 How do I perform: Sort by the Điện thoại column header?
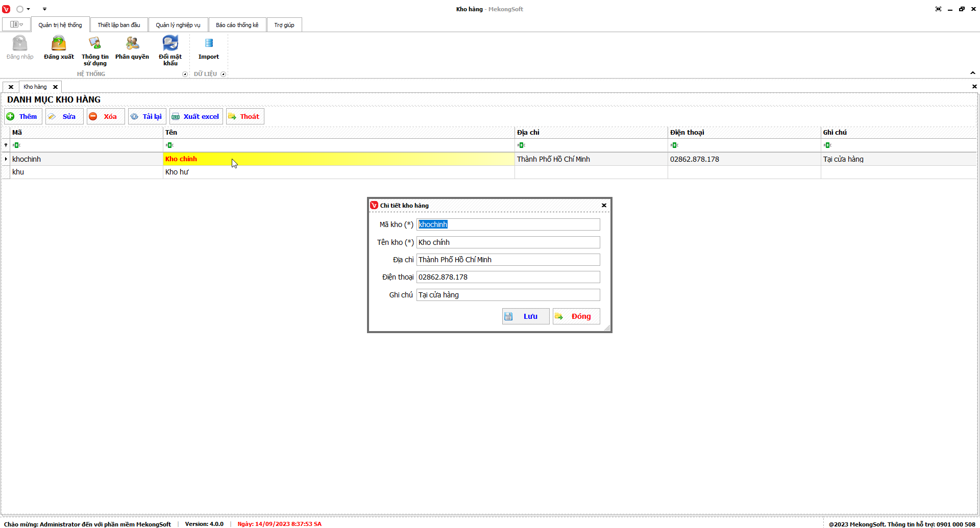point(744,132)
